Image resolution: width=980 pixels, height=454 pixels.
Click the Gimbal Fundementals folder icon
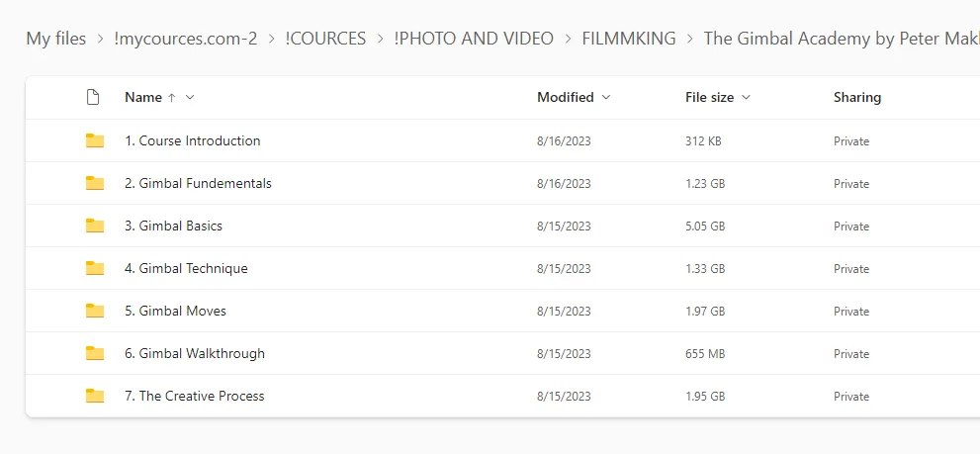click(95, 183)
